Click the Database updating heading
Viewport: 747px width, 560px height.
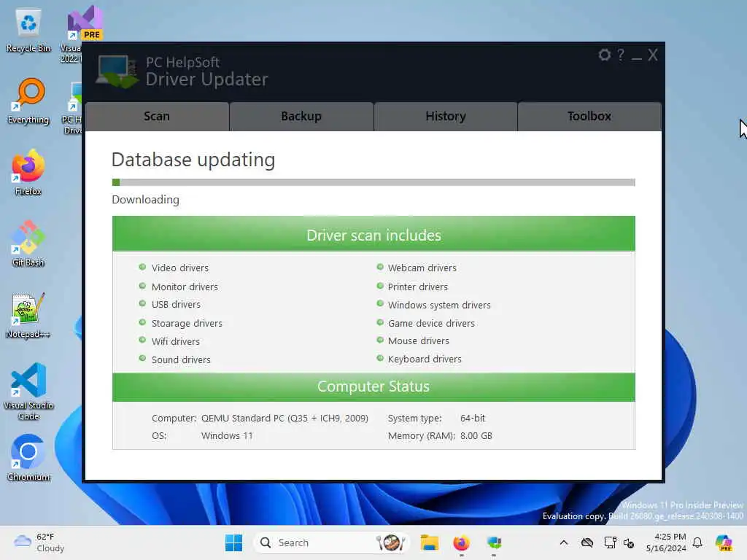pos(193,160)
